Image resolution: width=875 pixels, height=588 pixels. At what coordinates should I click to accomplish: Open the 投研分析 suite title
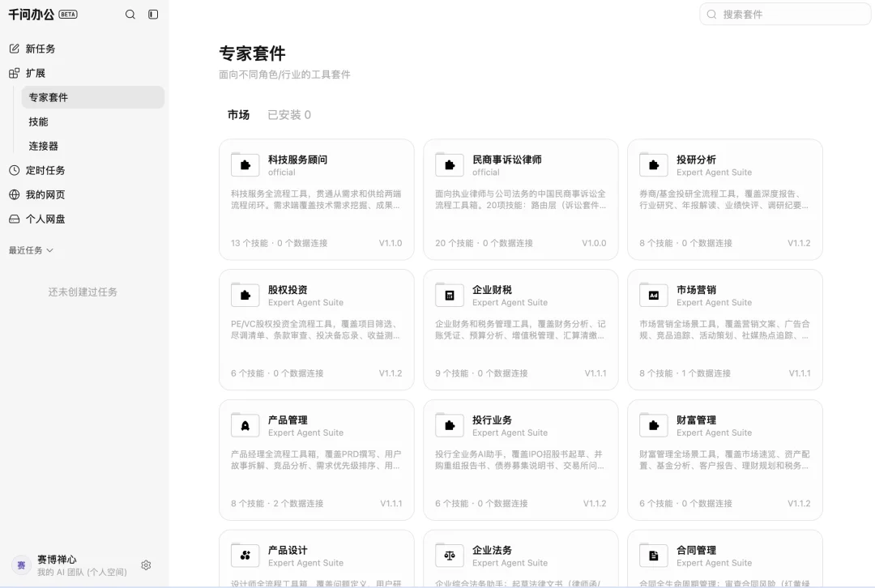[x=696, y=160]
